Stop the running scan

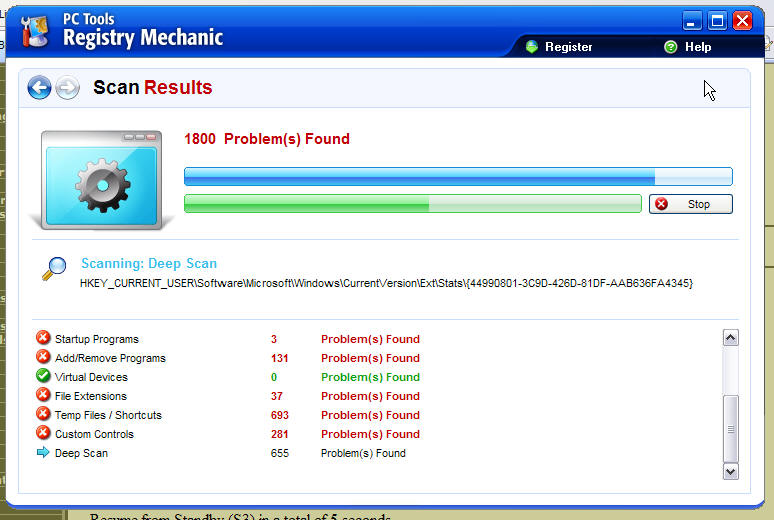pyautogui.click(x=691, y=204)
